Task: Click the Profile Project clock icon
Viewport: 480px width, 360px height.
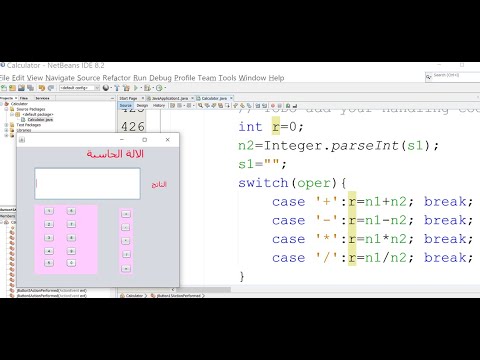Action: click(159, 88)
